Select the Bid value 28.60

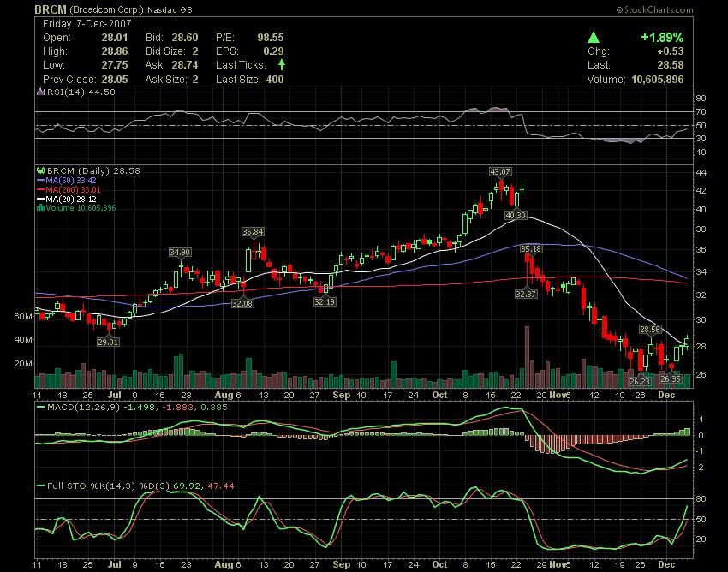pos(185,38)
